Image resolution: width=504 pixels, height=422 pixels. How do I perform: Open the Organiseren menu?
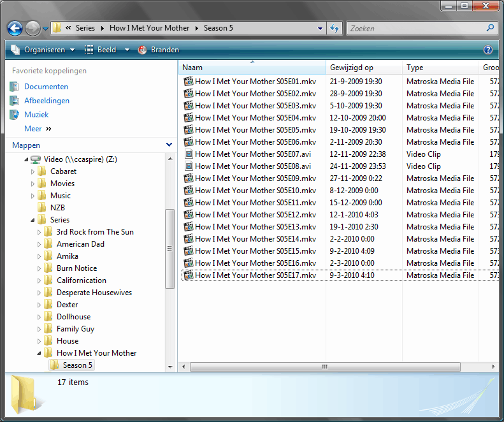point(43,50)
